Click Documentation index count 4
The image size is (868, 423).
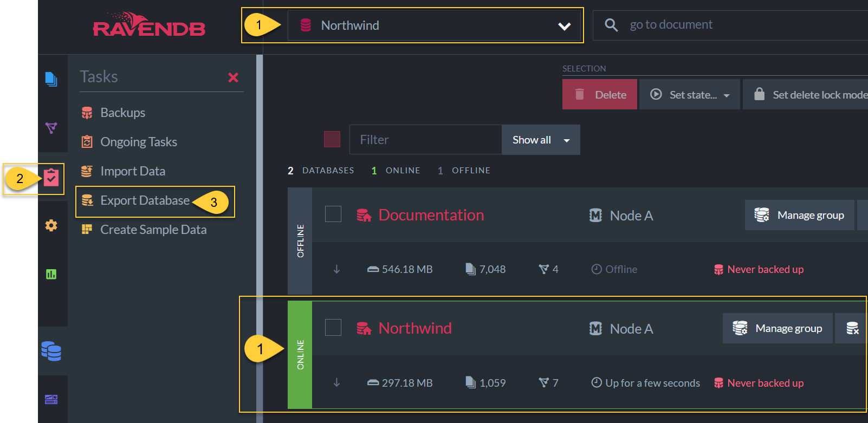548,269
